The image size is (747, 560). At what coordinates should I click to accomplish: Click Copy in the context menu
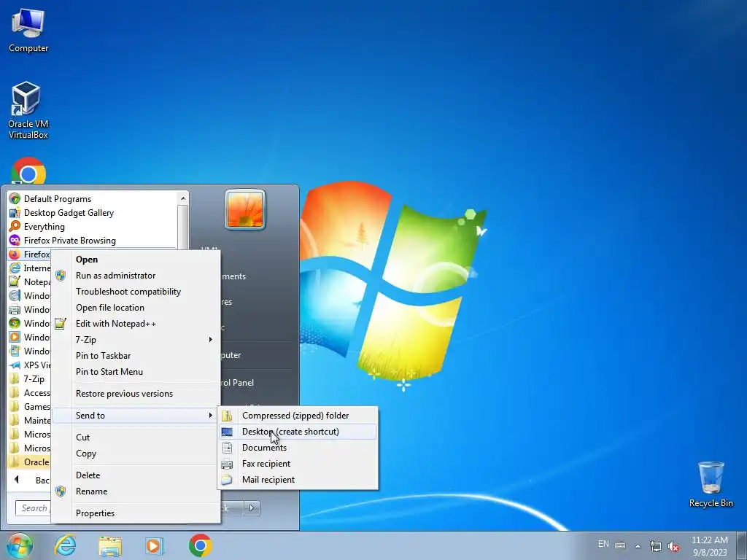click(136, 454)
